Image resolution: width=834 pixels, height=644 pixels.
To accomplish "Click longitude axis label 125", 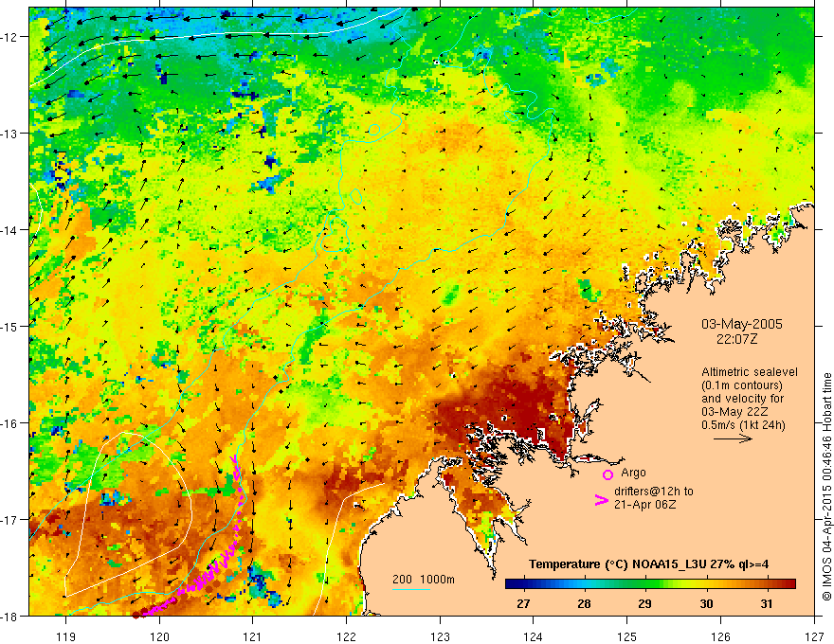I will [x=627, y=636].
